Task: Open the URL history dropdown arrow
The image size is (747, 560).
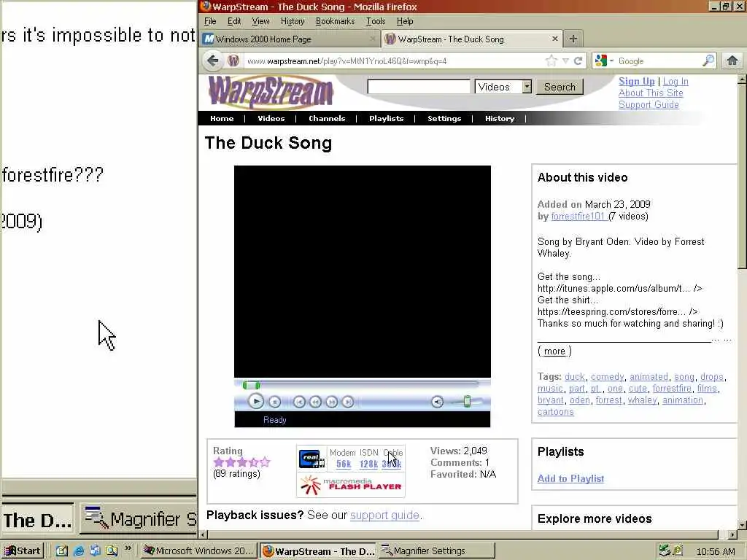Action: click(x=565, y=61)
